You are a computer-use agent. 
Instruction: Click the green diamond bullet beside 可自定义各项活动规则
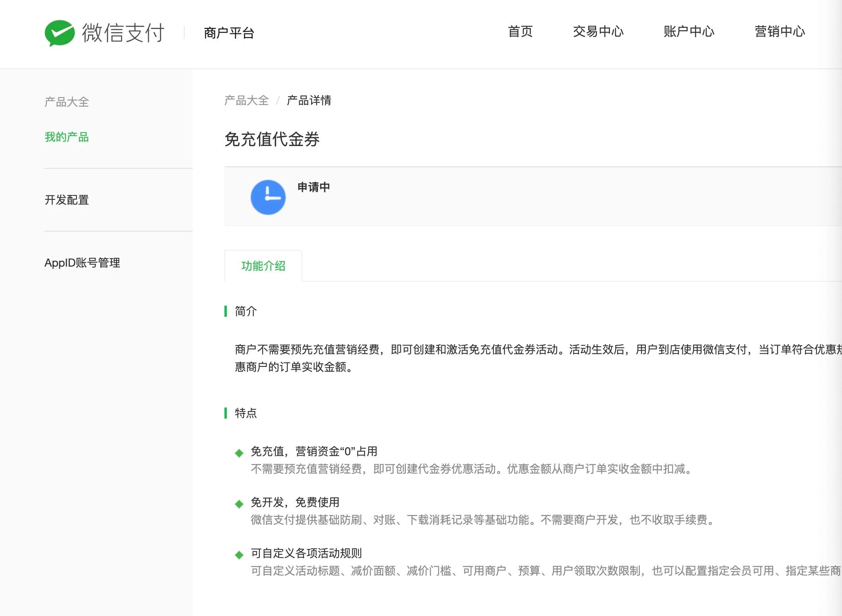coord(239,555)
